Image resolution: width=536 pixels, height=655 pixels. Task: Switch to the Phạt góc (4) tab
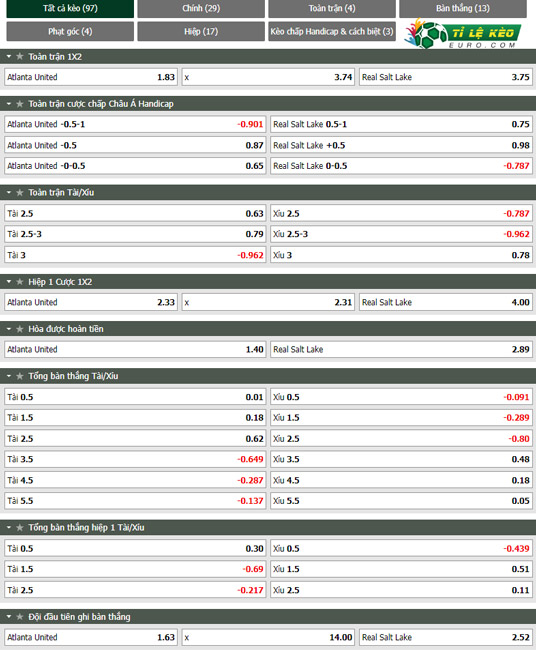(70, 31)
